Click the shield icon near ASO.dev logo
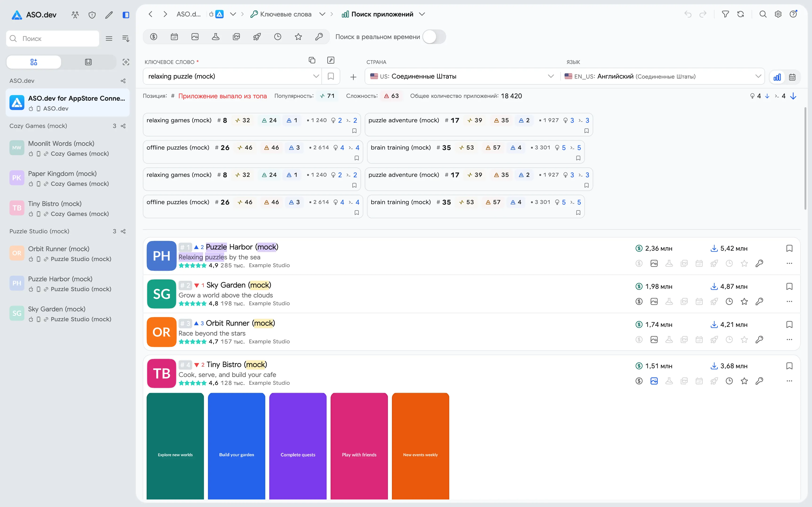The height and width of the screenshot is (507, 812). pyautogui.click(x=92, y=15)
